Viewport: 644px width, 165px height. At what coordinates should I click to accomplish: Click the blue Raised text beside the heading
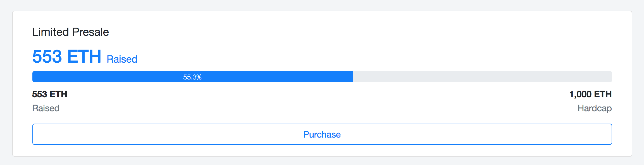coord(122,59)
